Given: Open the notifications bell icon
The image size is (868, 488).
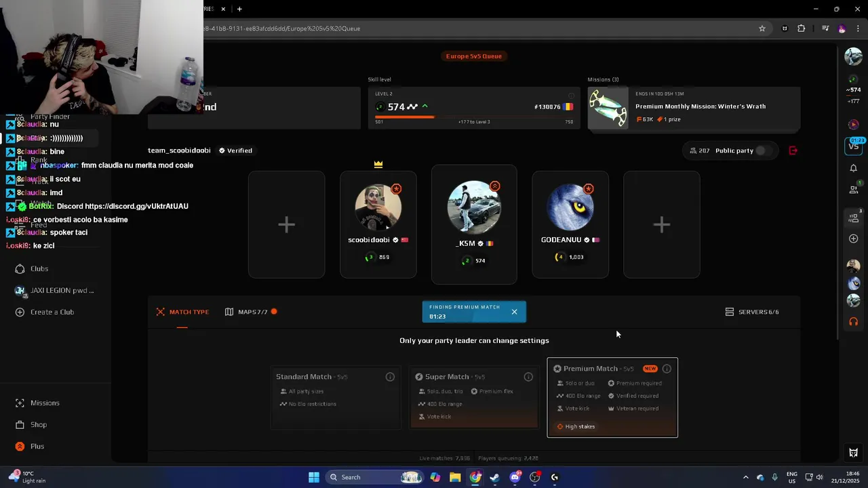Looking at the screenshot, I should pyautogui.click(x=854, y=168).
